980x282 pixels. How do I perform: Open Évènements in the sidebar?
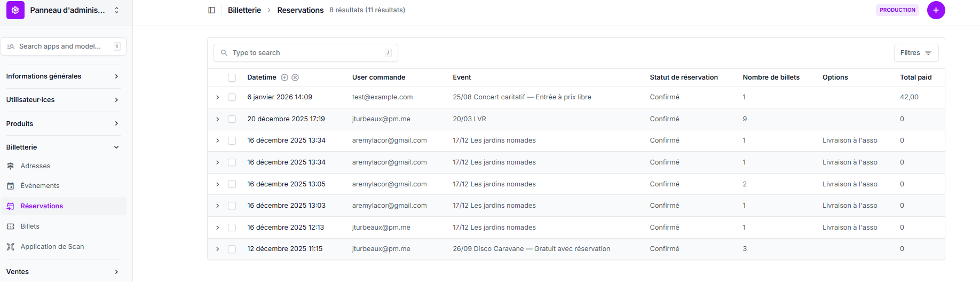pos(40,186)
